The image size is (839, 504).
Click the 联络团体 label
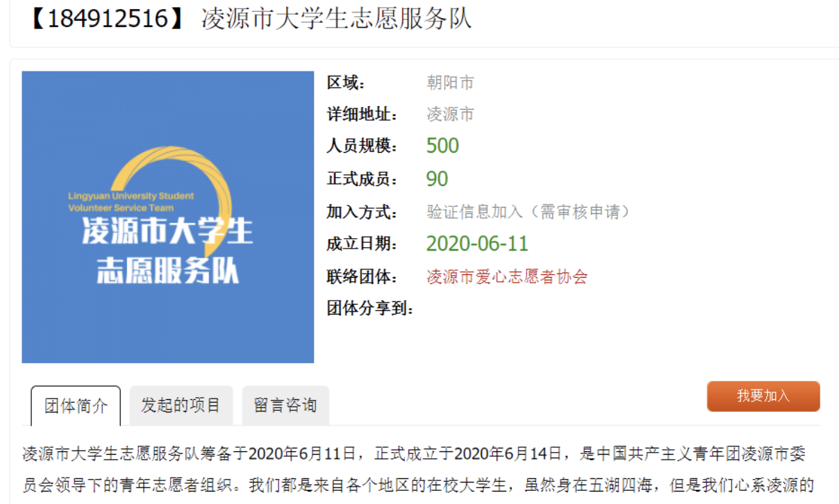coord(363,277)
